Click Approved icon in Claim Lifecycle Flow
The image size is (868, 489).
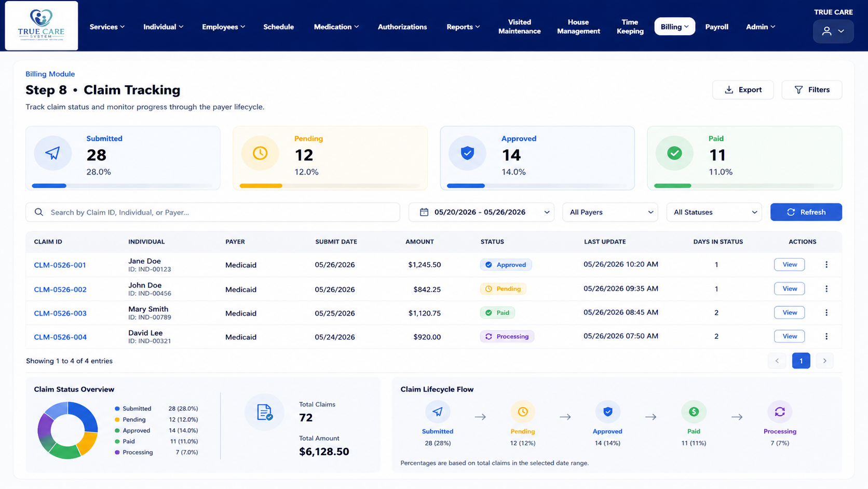coord(608,412)
